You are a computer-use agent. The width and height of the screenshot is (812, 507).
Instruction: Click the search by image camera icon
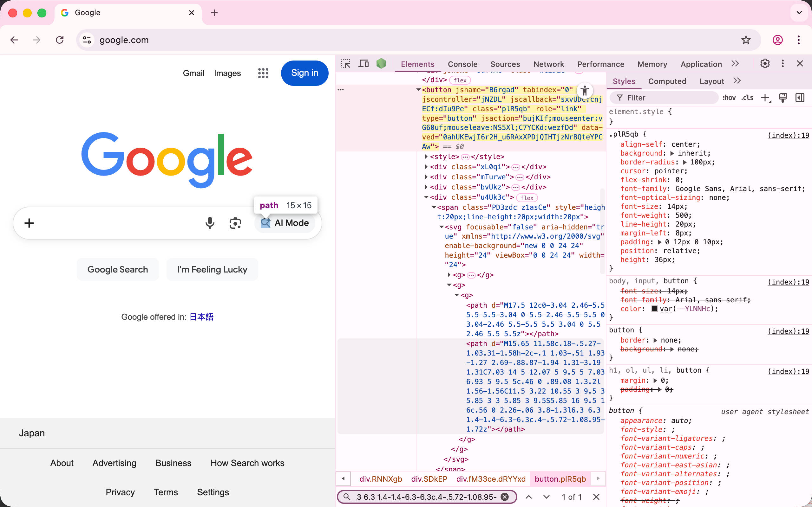235,223
